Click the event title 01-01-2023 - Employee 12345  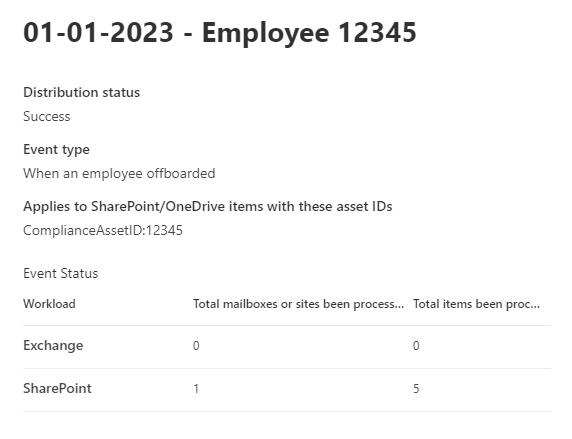click(220, 33)
